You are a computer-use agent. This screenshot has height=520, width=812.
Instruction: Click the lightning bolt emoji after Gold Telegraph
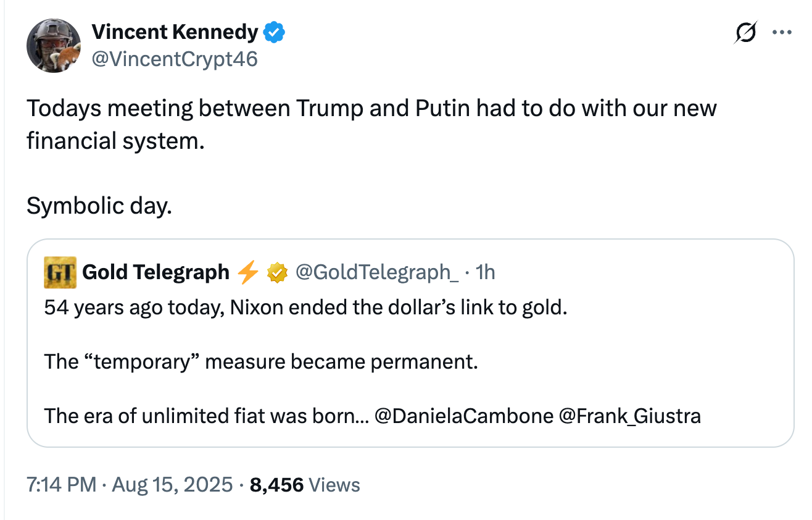(247, 272)
